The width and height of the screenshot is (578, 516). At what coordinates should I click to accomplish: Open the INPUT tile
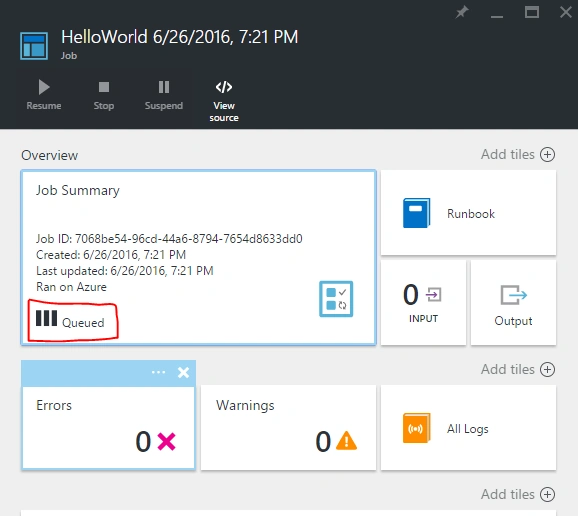coord(423,303)
